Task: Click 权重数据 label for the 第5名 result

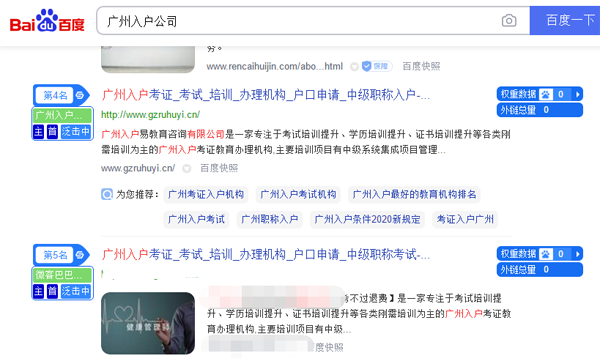Action: (518, 254)
